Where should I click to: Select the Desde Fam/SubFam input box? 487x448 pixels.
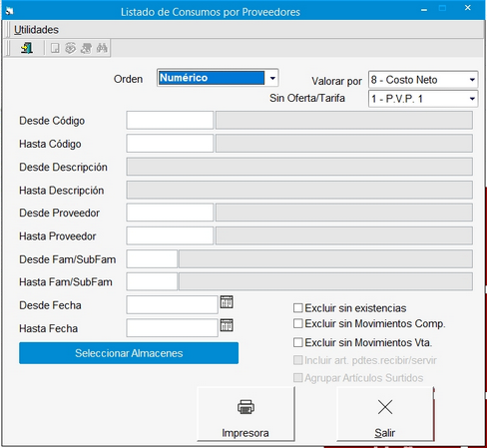click(x=152, y=259)
